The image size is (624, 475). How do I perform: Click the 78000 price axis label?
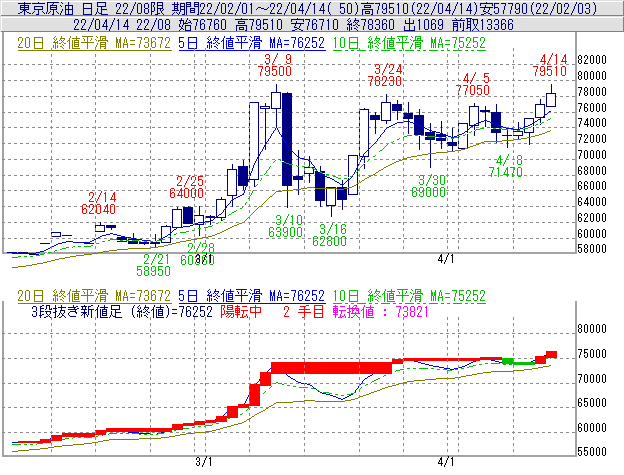[592, 91]
